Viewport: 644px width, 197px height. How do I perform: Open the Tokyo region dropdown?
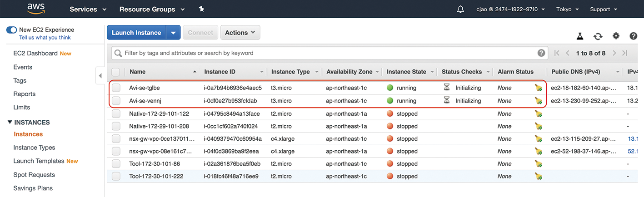567,9
